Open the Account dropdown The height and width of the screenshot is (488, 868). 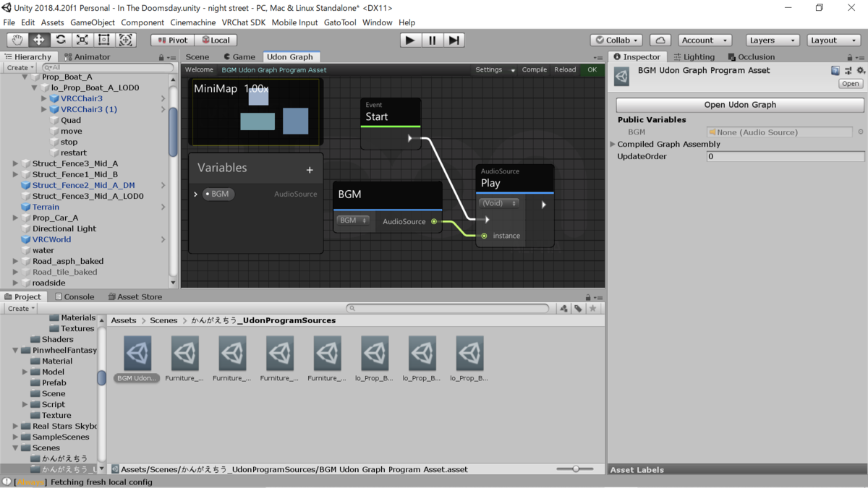pyautogui.click(x=705, y=40)
